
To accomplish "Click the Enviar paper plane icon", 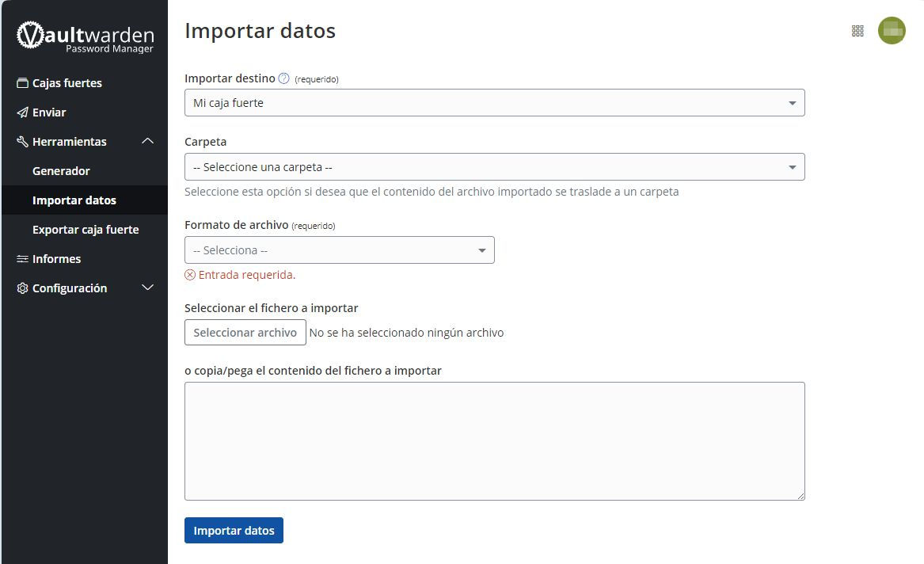I will (22, 112).
